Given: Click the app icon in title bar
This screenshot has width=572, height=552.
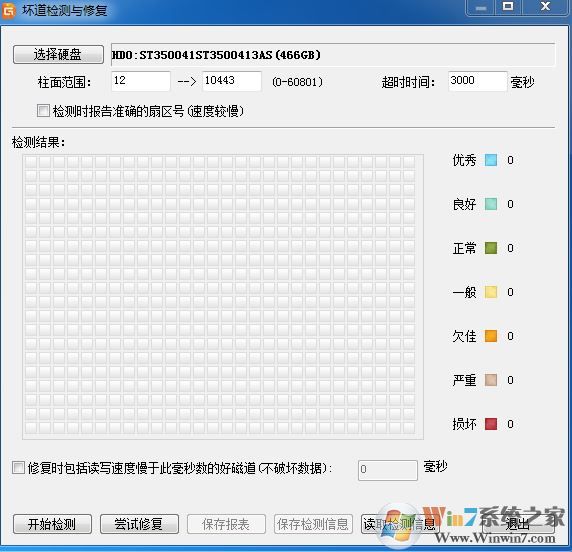Looking at the screenshot, I should [x=9, y=11].
